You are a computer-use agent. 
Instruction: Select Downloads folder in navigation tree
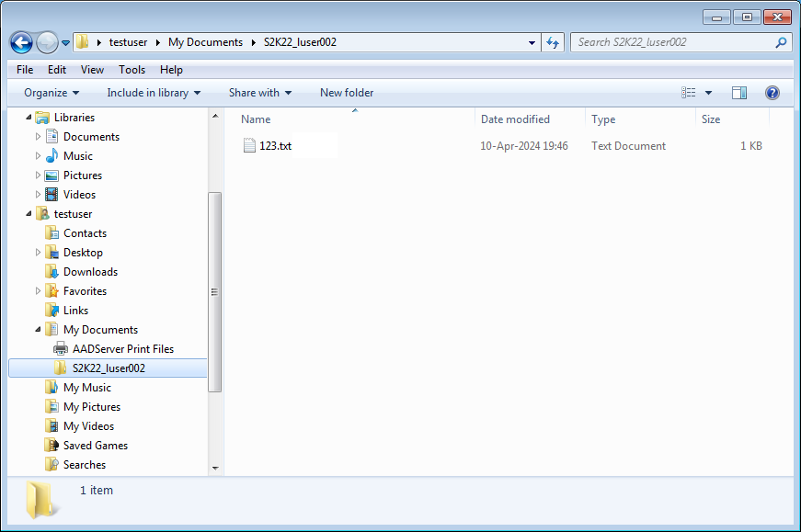coord(90,272)
